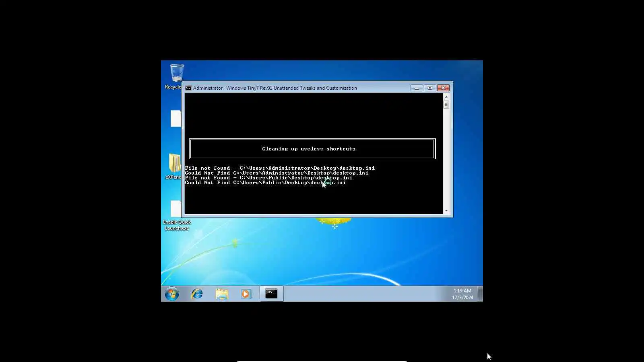
Task: Click the console window title text
Action: click(x=275, y=88)
